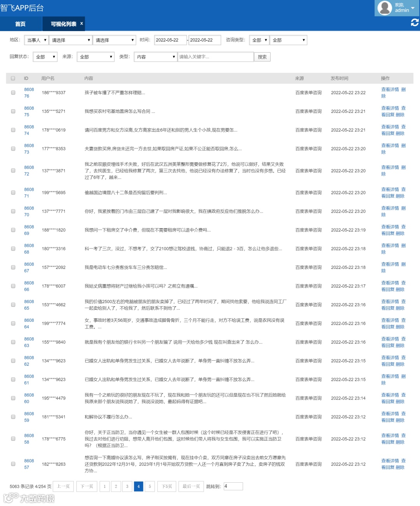Screen dimensions: 420x506
Task: Click timestamp 2022-05-22 23:17
Action: [x=348, y=286]
